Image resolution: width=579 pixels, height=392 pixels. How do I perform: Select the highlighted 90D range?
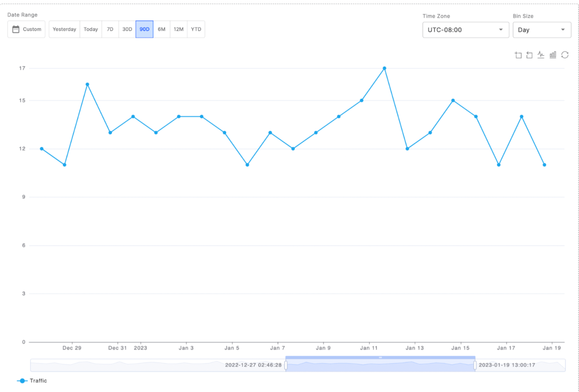point(145,29)
